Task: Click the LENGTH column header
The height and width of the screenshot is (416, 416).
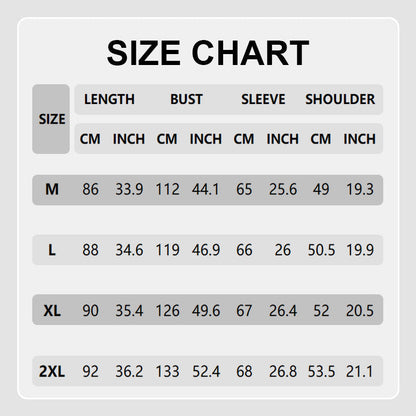Action: (x=109, y=99)
